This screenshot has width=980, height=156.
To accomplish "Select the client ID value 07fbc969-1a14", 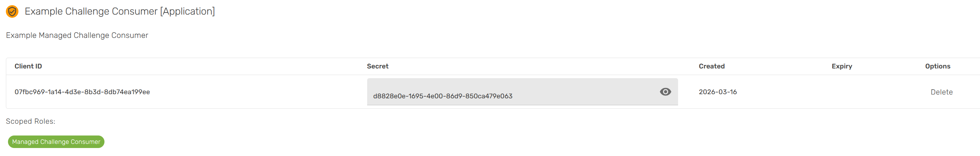I will click(82, 92).
